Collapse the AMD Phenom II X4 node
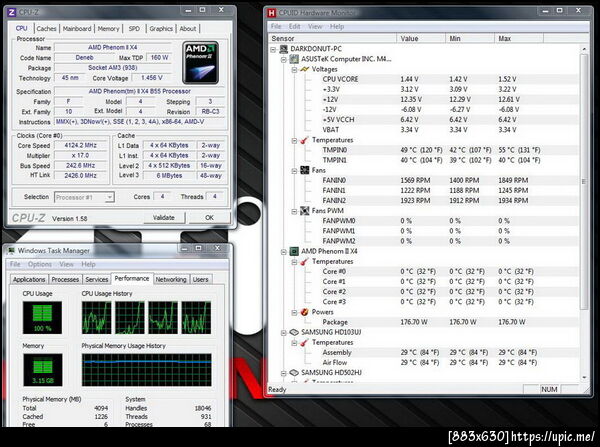The height and width of the screenshot is (447, 600). tap(284, 252)
